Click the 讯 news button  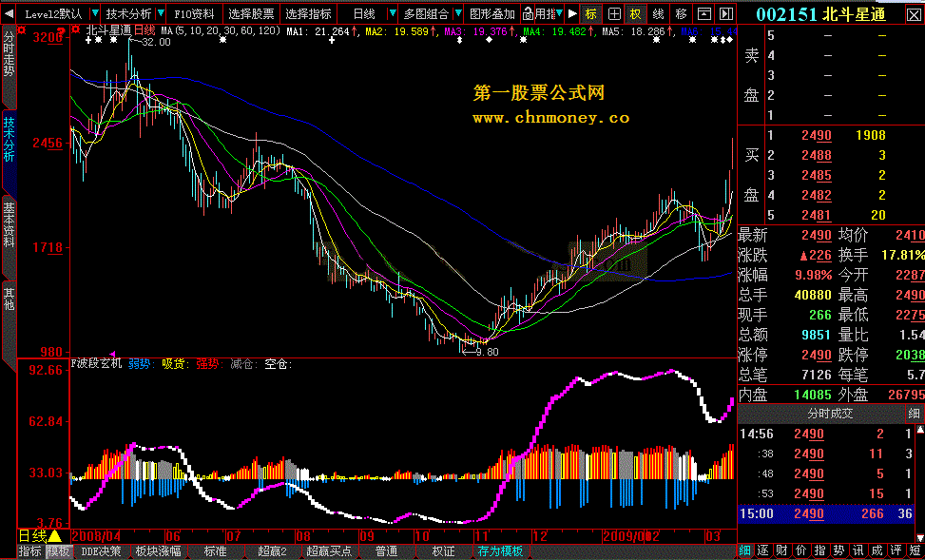pyautogui.click(x=857, y=551)
